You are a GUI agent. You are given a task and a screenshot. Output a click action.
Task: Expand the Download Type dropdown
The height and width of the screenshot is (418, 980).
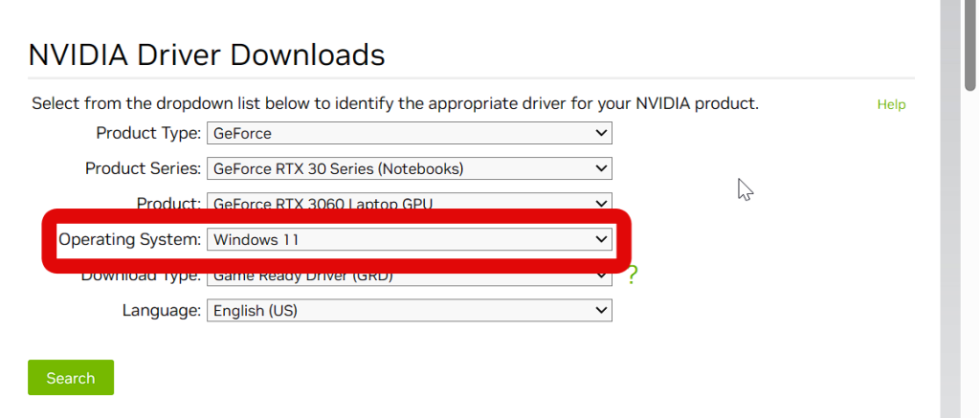pos(409,276)
